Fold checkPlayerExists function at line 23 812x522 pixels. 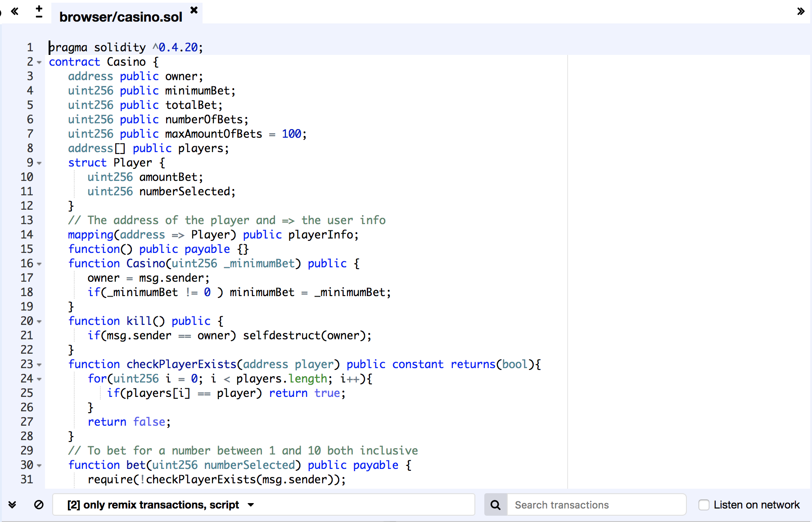pos(39,365)
